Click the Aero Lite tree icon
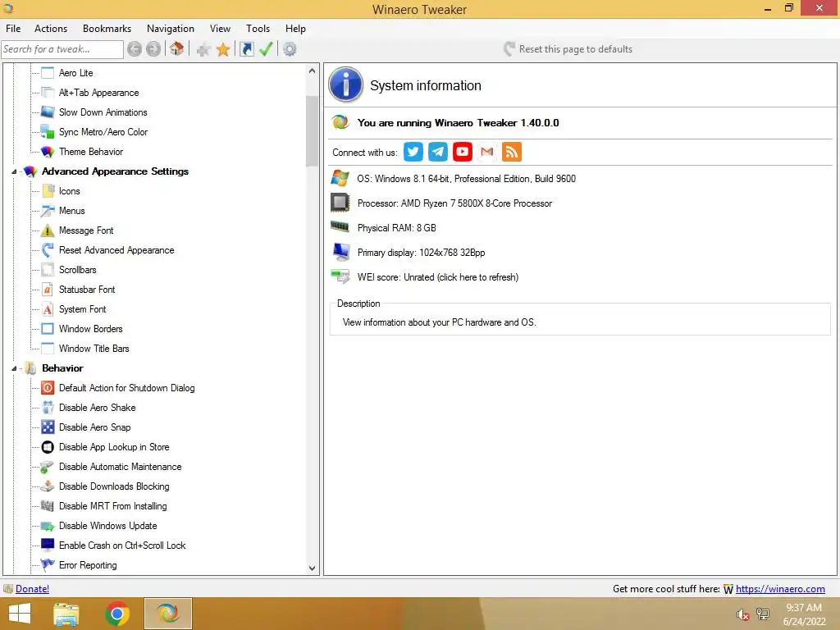840x630 pixels. (x=48, y=73)
